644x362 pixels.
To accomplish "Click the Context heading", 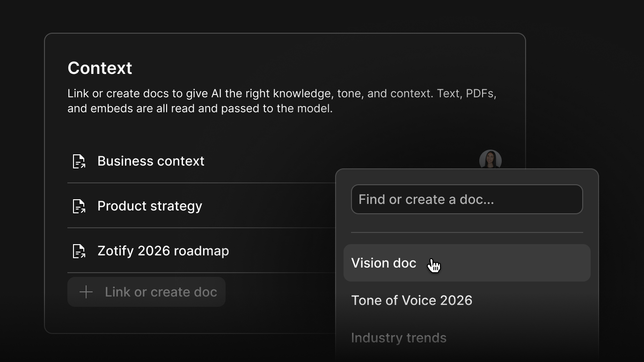I will point(100,68).
